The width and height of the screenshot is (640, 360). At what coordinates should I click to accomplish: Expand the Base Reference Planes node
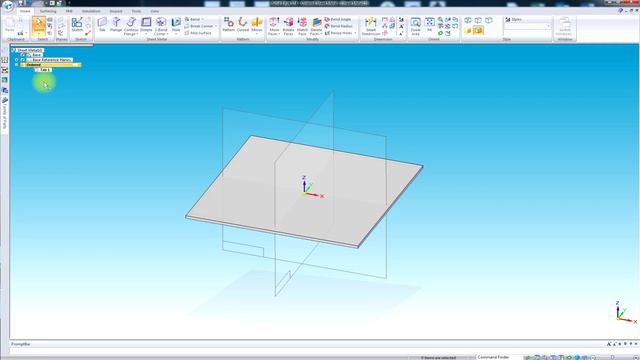pos(17,60)
